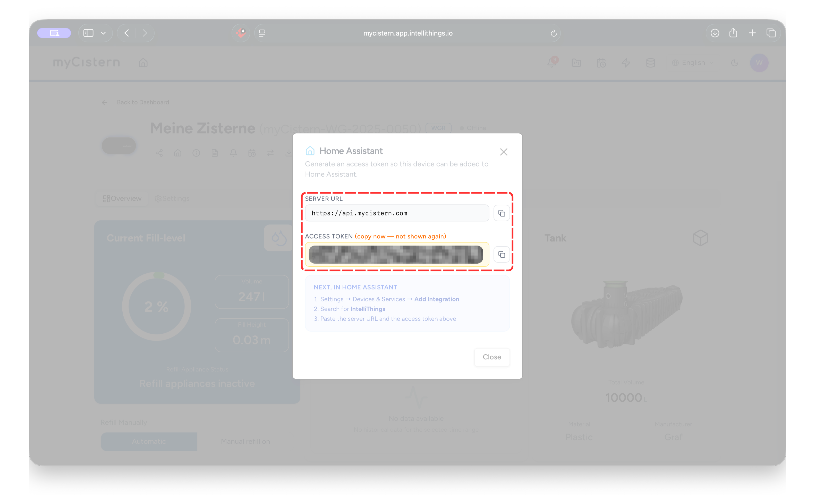Open the database icon in header
The width and height of the screenshot is (815, 504).
(650, 63)
